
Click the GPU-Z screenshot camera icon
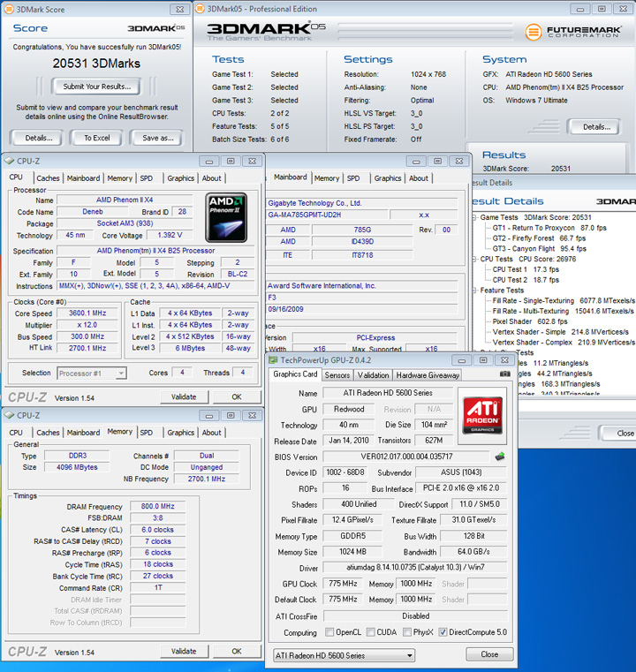click(x=505, y=374)
